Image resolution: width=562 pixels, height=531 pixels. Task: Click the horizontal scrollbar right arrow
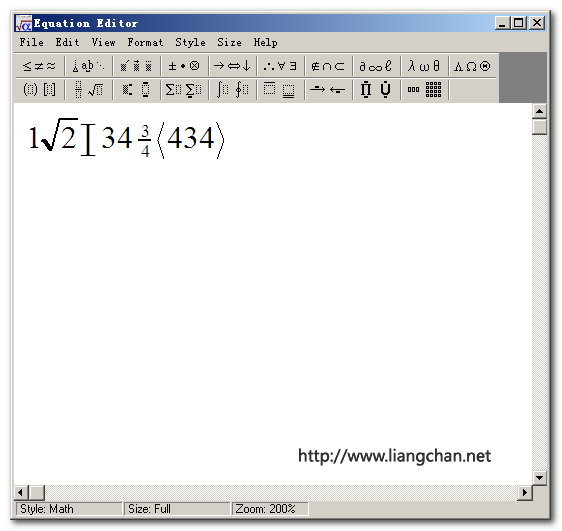point(525,492)
